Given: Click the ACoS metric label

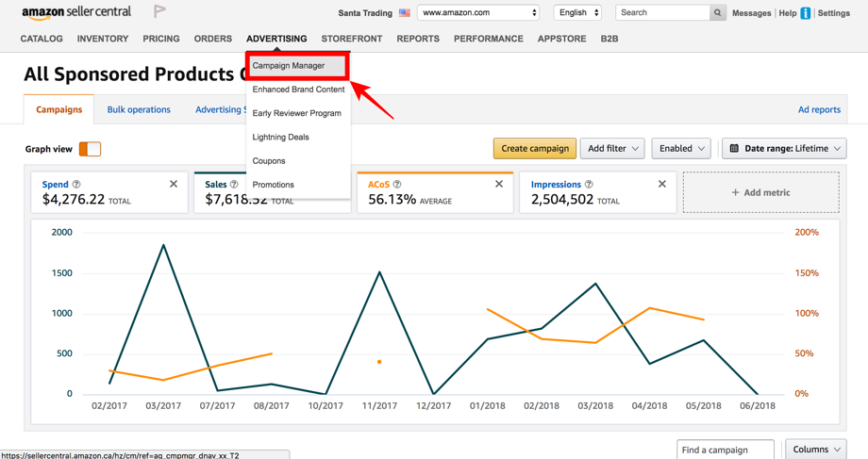Looking at the screenshot, I should tap(378, 184).
